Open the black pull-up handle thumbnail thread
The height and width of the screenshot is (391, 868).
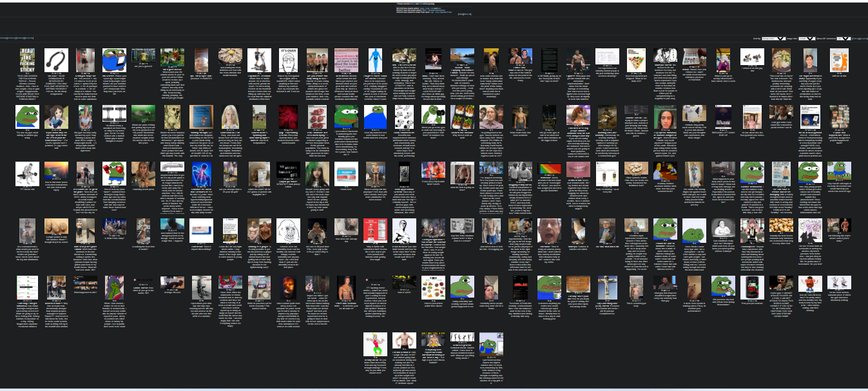[55, 59]
